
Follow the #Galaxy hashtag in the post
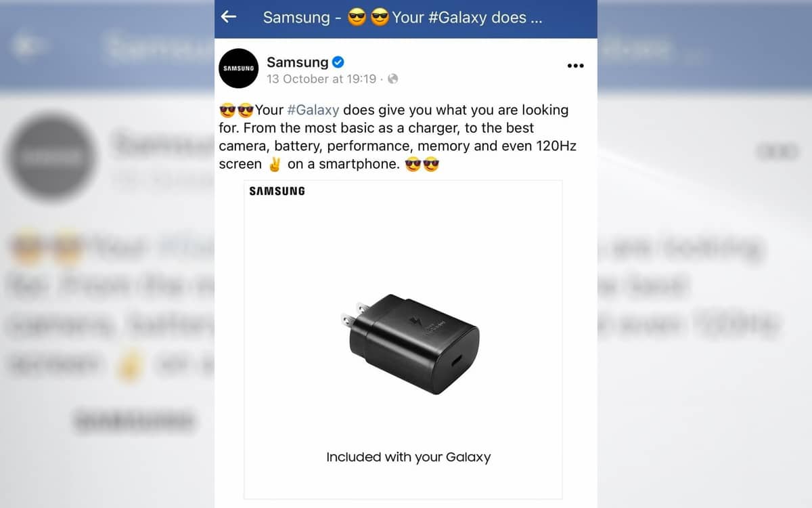click(x=313, y=110)
